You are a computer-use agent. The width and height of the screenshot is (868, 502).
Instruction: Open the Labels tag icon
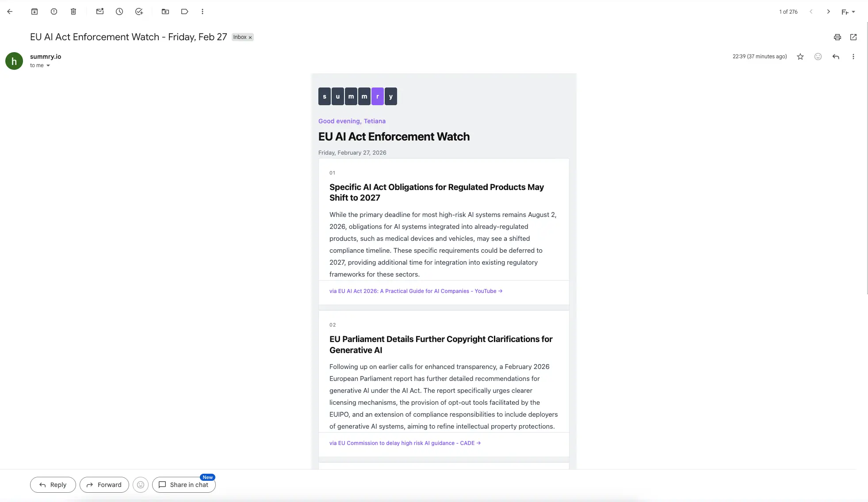pos(185,11)
